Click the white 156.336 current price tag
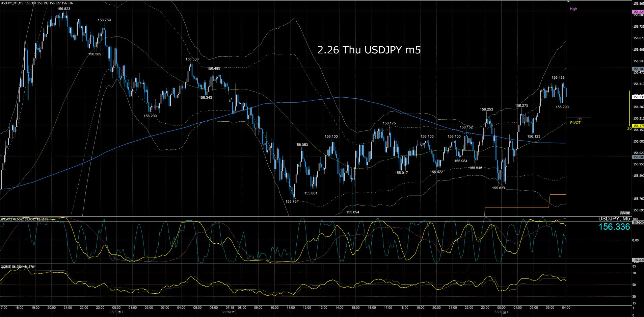Image resolution: width=644 pixels, height=317 pixels. coord(638,97)
